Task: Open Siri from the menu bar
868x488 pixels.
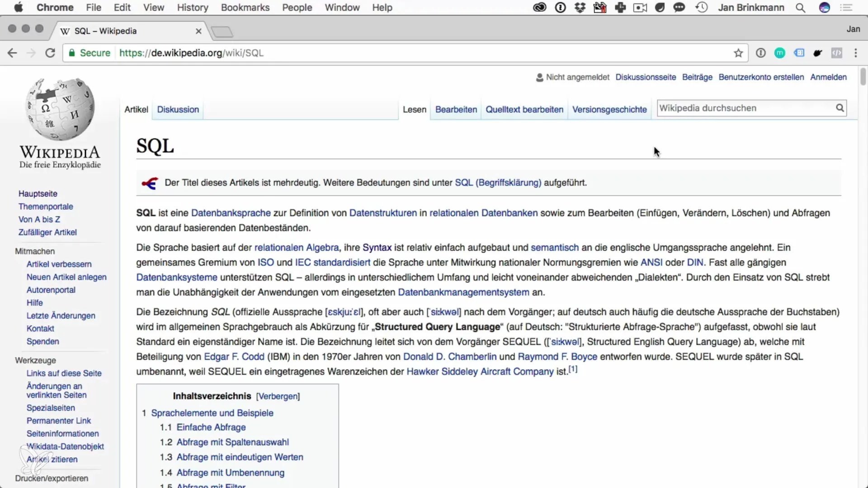Action: [x=825, y=7]
